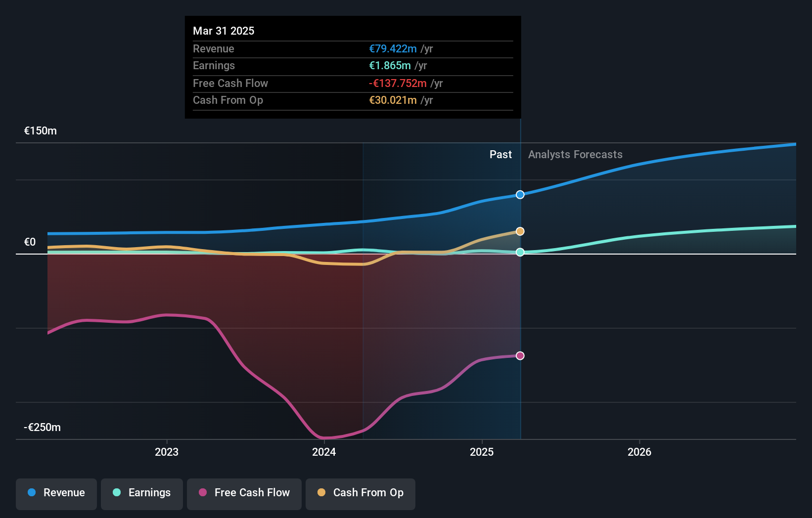Click the Cash From Op legend button
Screen dimensions: 812x518
[x=360, y=494]
